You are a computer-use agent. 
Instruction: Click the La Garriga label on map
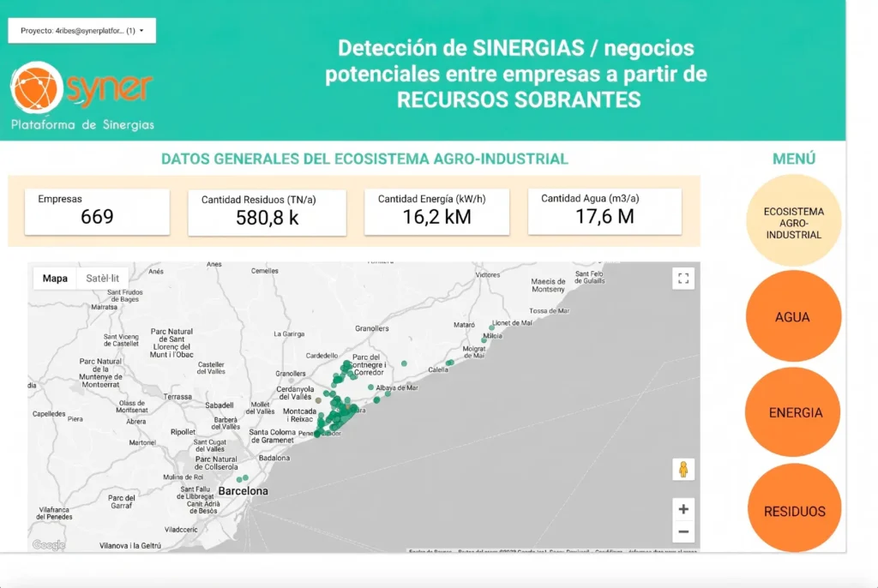[289, 333]
